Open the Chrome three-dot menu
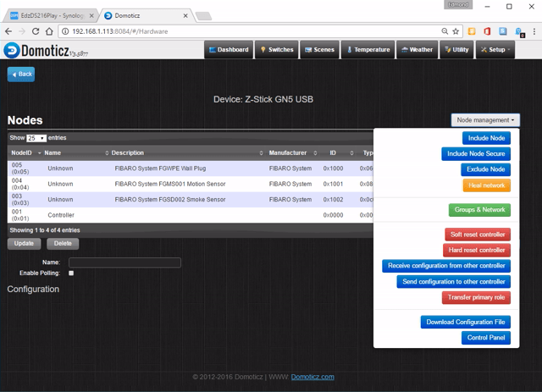The width and height of the screenshot is (542, 392). pos(534,31)
